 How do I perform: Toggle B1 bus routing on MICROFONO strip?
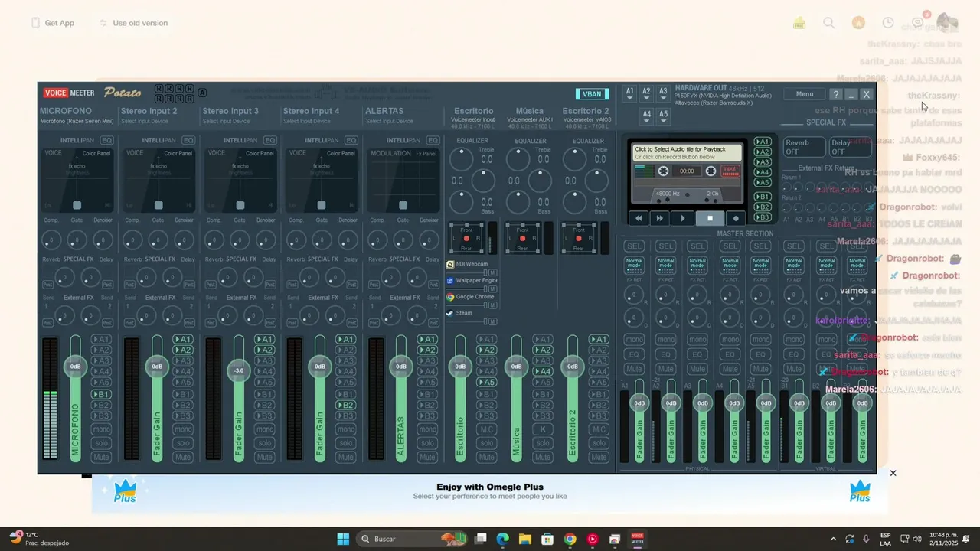(x=101, y=395)
